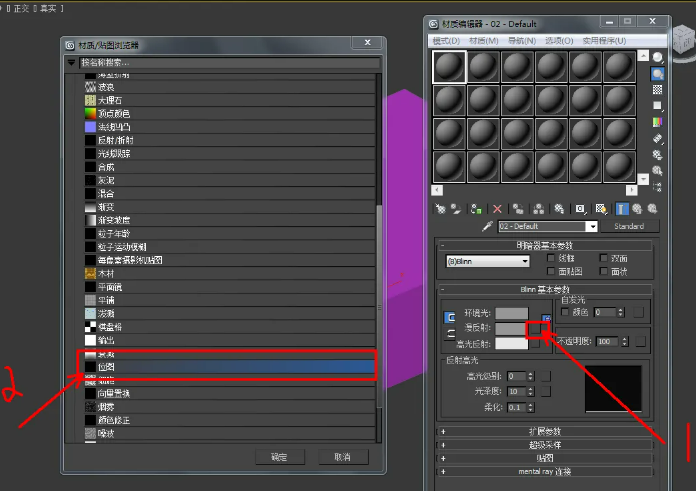Collapse the 明暗器基本参数 rollout
The height and width of the screenshot is (491, 696).
click(545, 245)
